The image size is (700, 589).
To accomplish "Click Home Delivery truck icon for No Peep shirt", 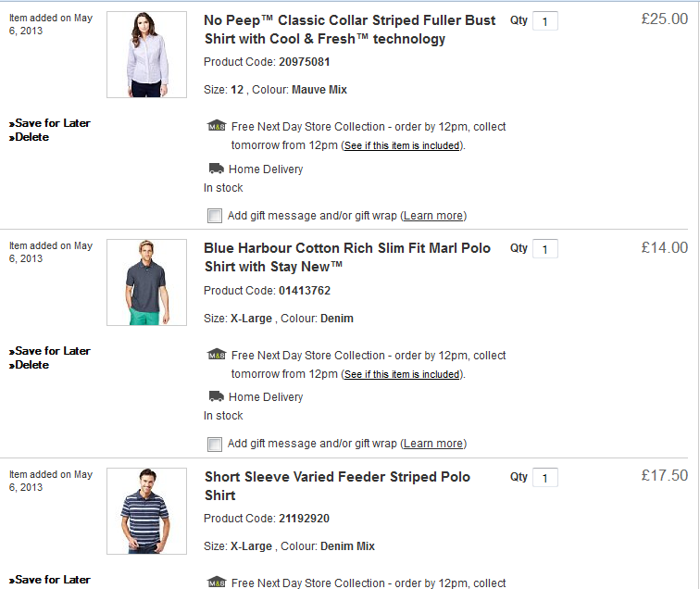I will point(216,169).
